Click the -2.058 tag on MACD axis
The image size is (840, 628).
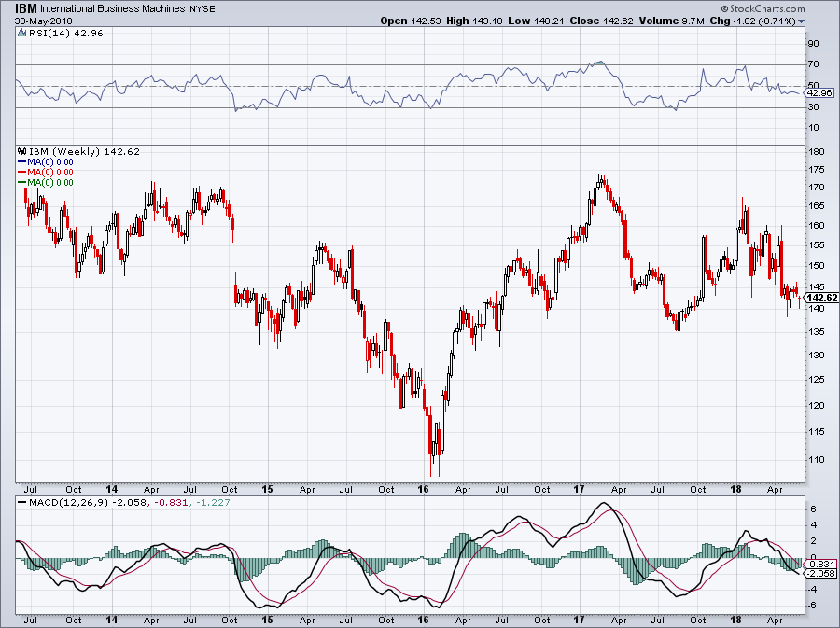click(820, 573)
